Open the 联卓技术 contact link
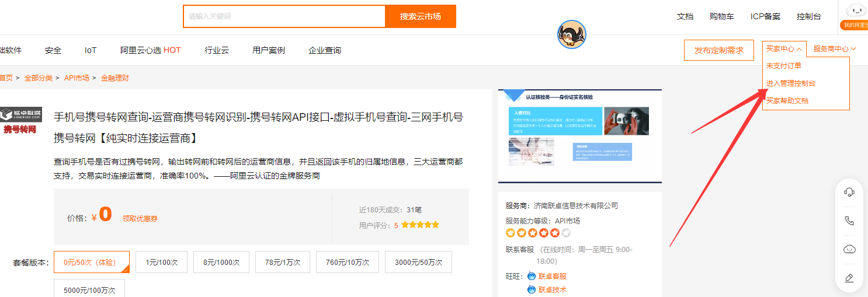This screenshot has width=868, height=297. (553, 289)
